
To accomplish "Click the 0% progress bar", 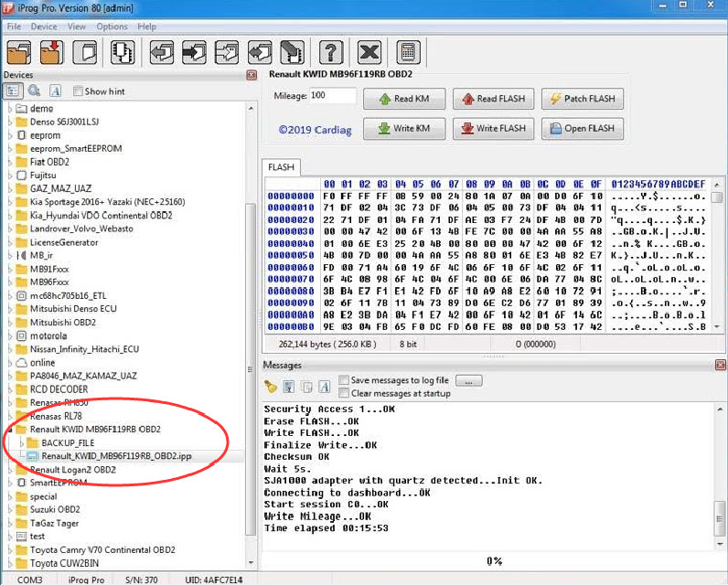I will [494, 561].
